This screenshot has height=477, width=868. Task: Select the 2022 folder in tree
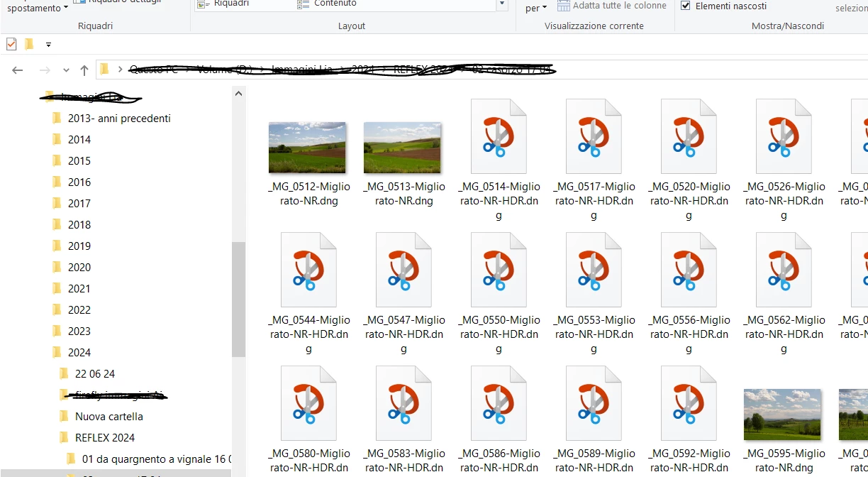79,310
